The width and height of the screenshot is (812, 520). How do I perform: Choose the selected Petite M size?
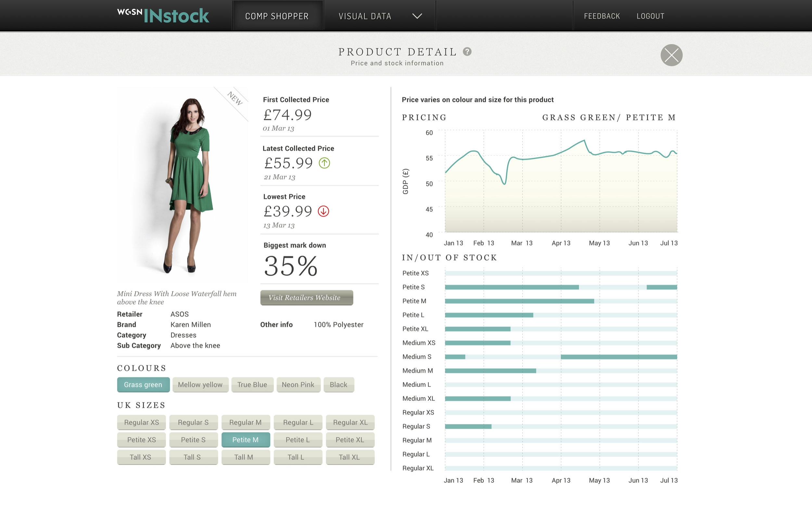coord(246,440)
